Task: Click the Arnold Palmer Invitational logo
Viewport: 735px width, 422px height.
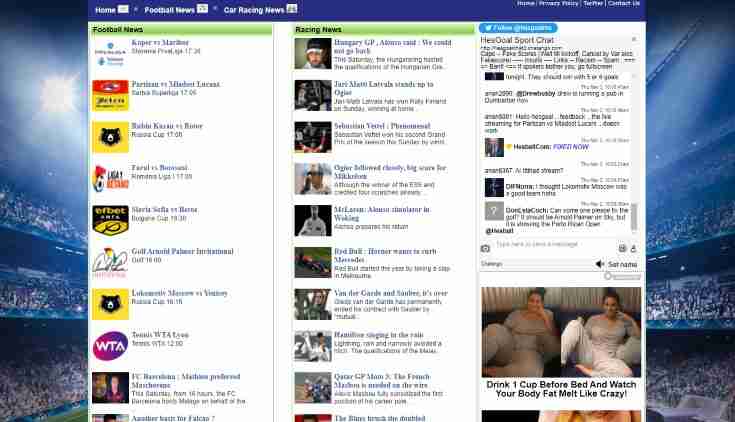Action: pyautogui.click(x=110, y=262)
